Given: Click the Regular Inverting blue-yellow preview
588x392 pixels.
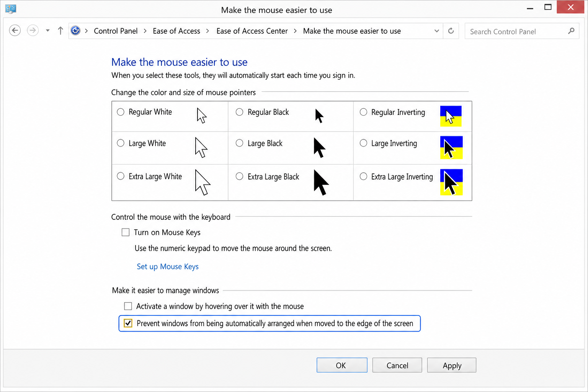Looking at the screenshot, I should (451, 116).
